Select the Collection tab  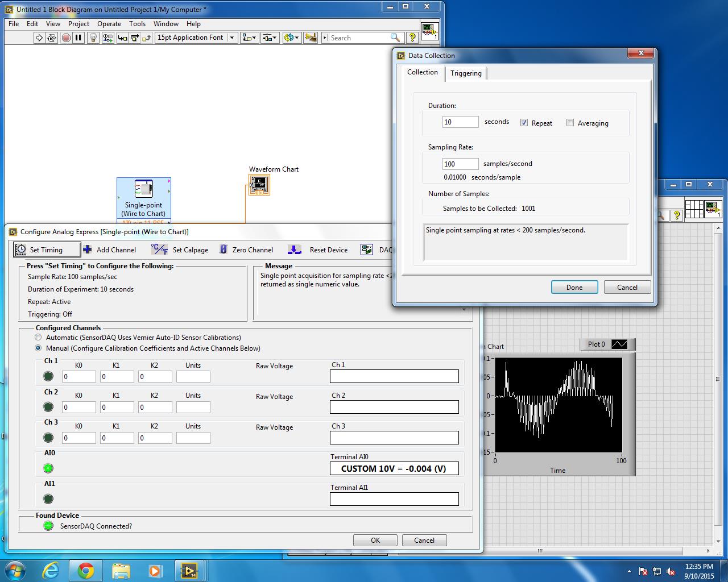click(x=423, y=72)
